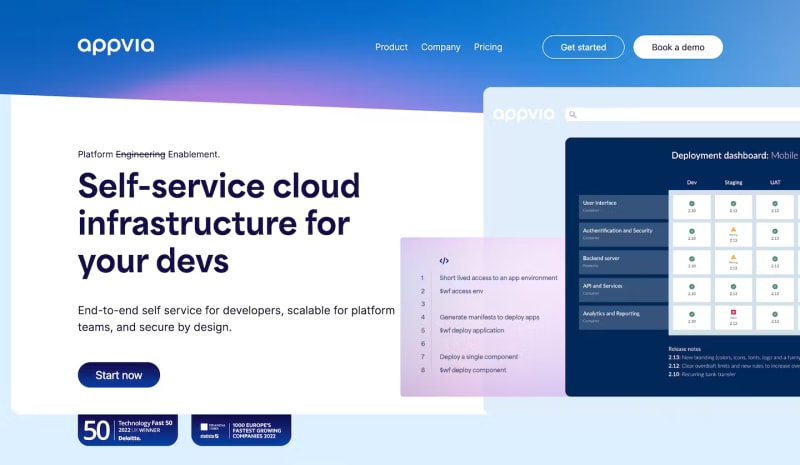Click the code brackets icon on the snippet card
The height and width of the screenshot is (465, 800).
pyautogui.click(x=444, y=261)
